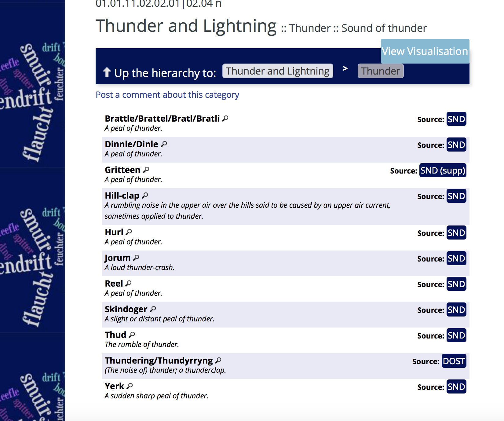Click the up arrow beside hierarchy label
504x421 pixels.
(107, 73)
